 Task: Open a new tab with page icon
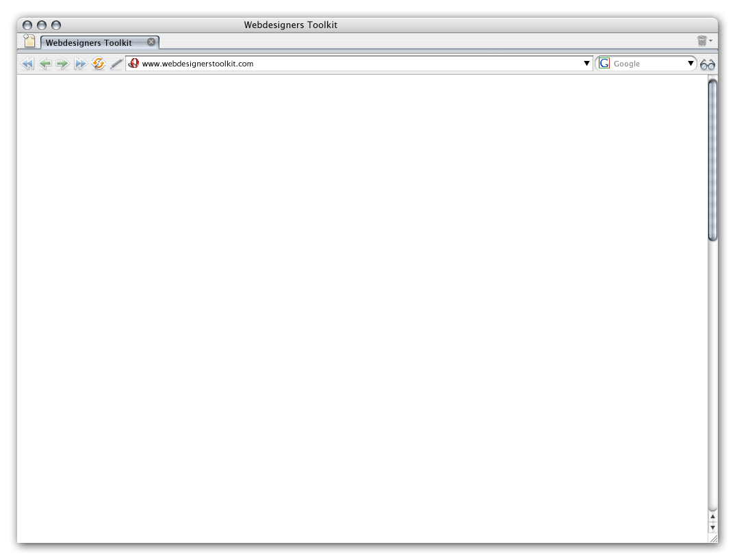29,41
